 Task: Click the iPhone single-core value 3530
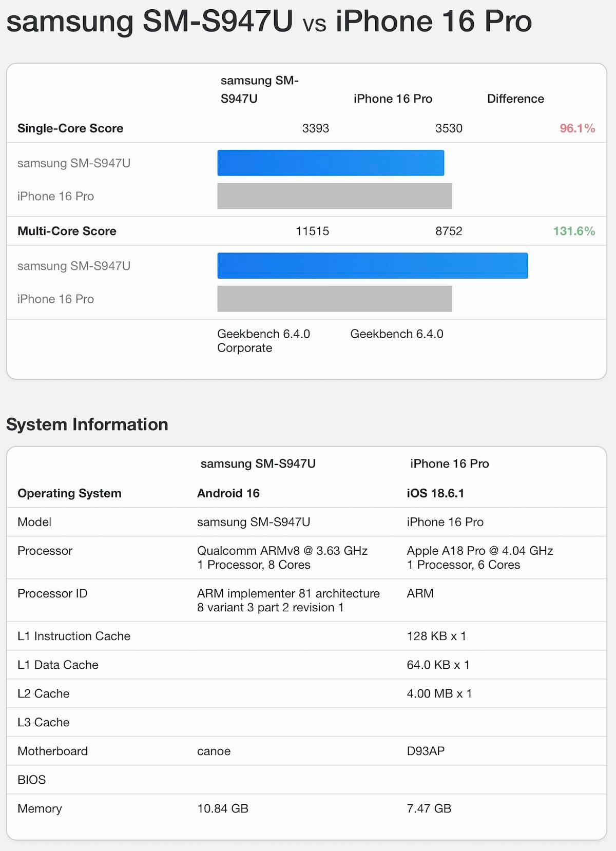point(449,128)
